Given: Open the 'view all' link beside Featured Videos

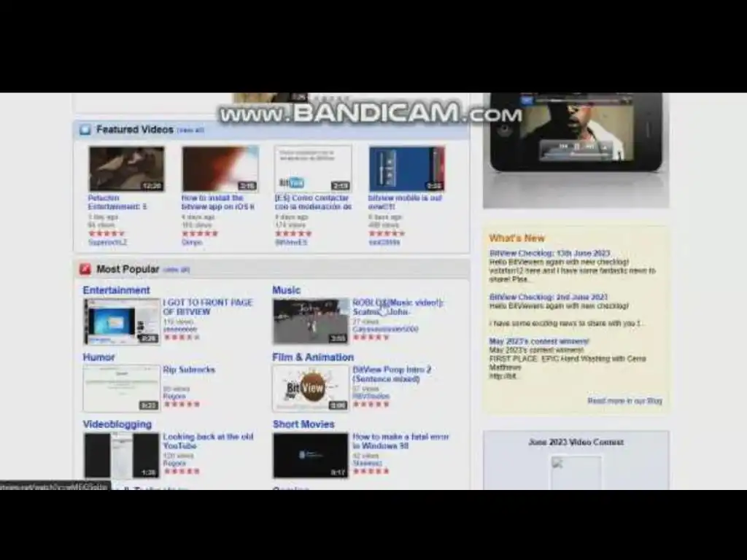Looking at the screenshot, I should [190, 130].
